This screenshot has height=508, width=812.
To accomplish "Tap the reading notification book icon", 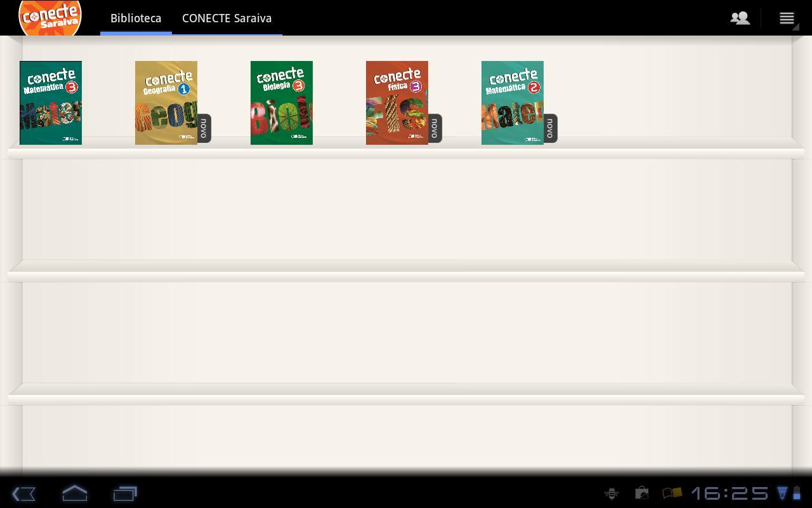I will tap(673, 493).
